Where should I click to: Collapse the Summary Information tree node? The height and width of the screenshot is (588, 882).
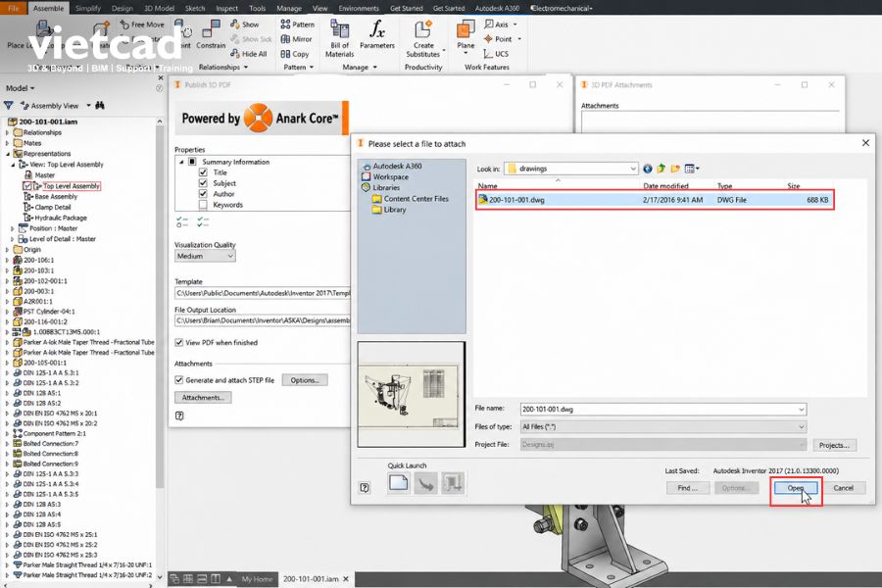181,162
